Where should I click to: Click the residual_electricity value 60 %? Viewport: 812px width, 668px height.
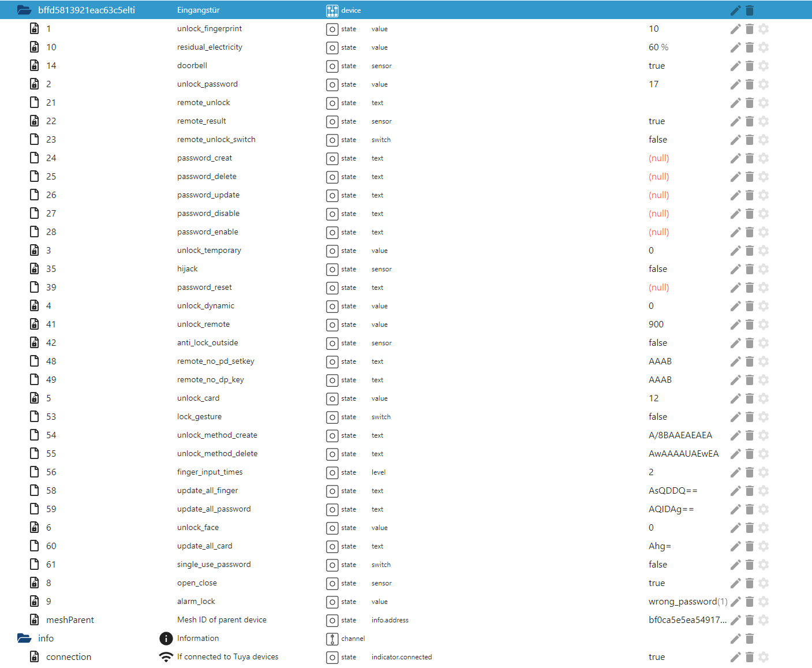point(658,47)
